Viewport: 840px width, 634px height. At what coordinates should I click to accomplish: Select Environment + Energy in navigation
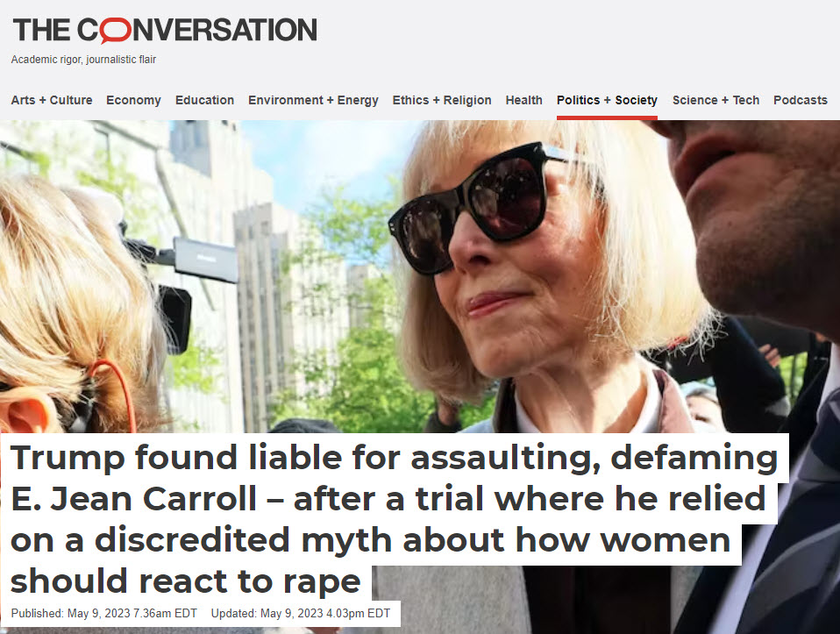(x=313, y=100)
